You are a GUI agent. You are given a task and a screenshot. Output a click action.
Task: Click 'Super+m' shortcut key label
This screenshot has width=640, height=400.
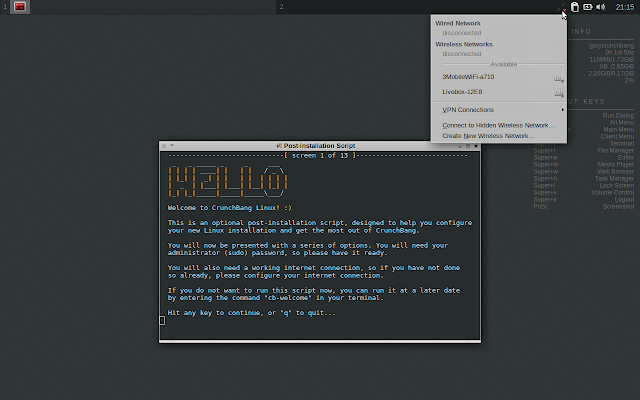point(546,164)
